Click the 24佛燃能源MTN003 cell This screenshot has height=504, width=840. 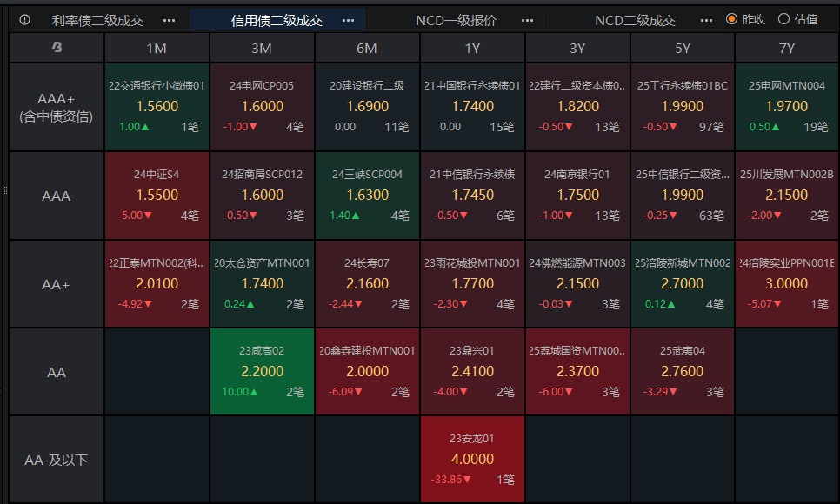[578, 284]
